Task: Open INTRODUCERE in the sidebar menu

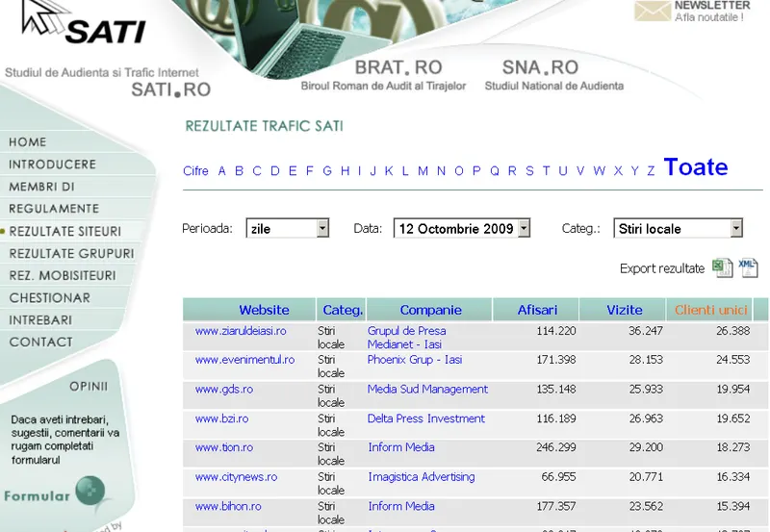Action: pos(52,165)
